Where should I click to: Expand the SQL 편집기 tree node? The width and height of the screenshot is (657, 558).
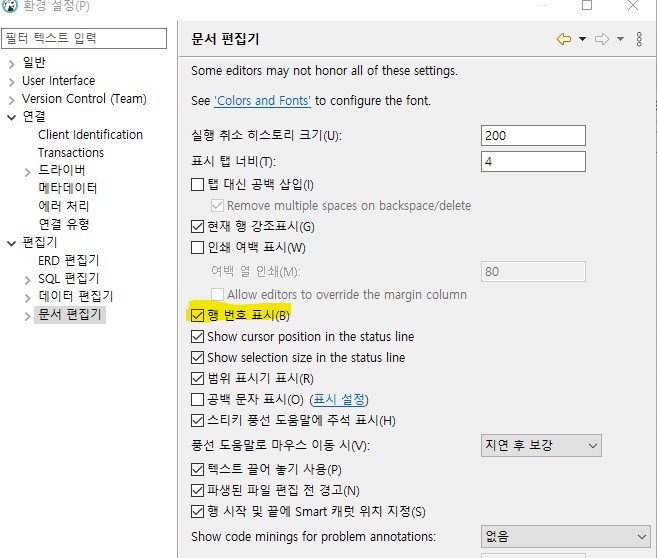coord(27,280)
